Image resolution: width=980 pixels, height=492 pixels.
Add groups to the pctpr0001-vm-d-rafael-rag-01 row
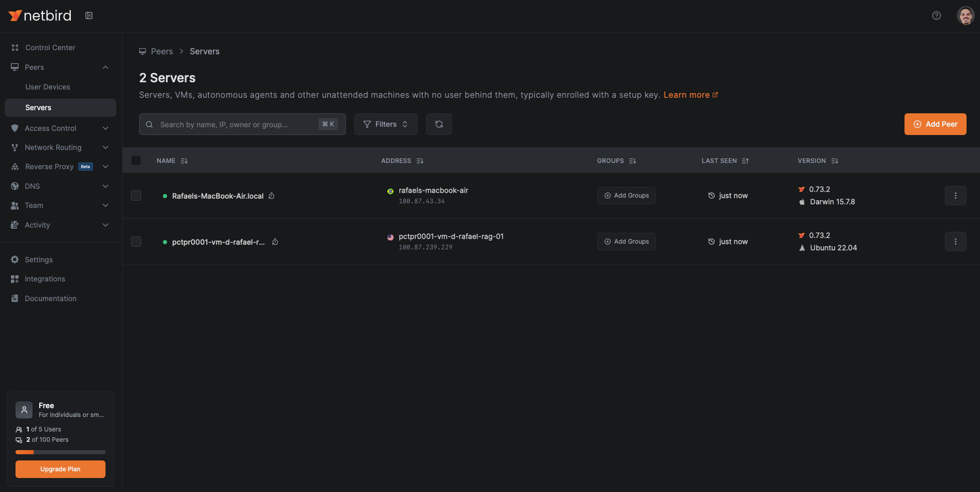[x=626, y=242]
